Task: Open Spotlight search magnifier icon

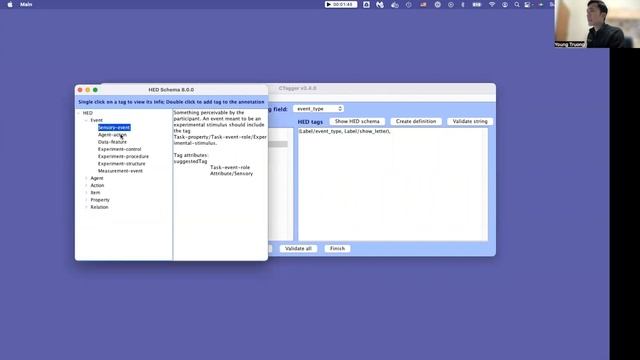Action: pos(517,4)
